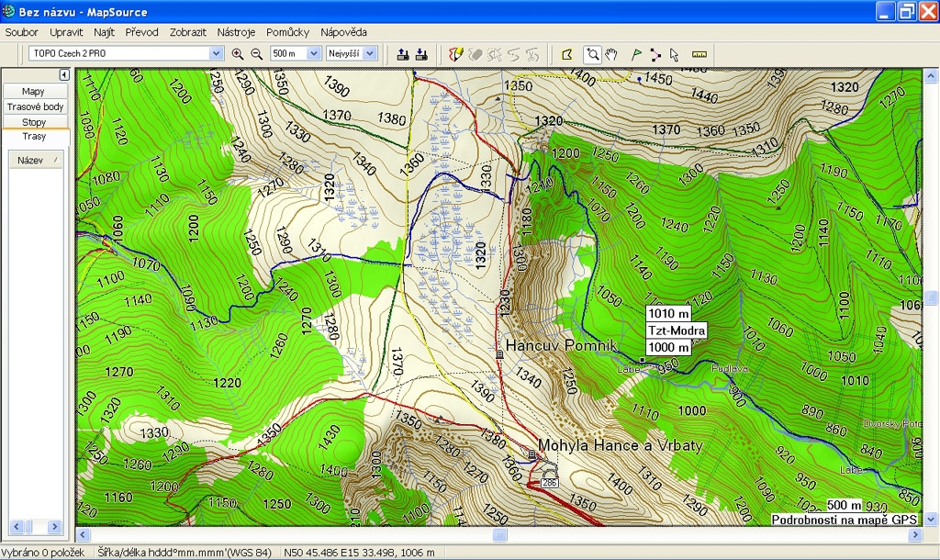This screenshot has height=560, width=940.
Task: Click map horizontal scrollbar thumb
Action: coord(499,535)
